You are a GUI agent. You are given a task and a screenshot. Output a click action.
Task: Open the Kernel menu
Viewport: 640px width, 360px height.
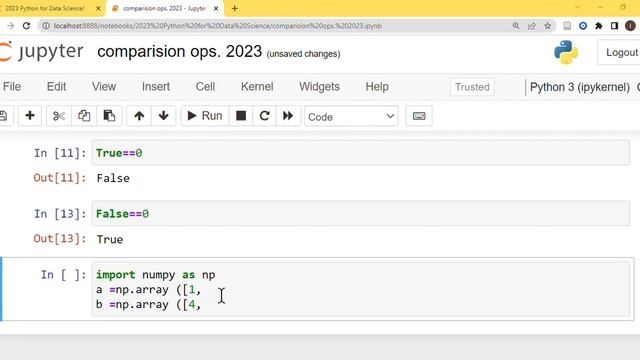pos(257,87)
